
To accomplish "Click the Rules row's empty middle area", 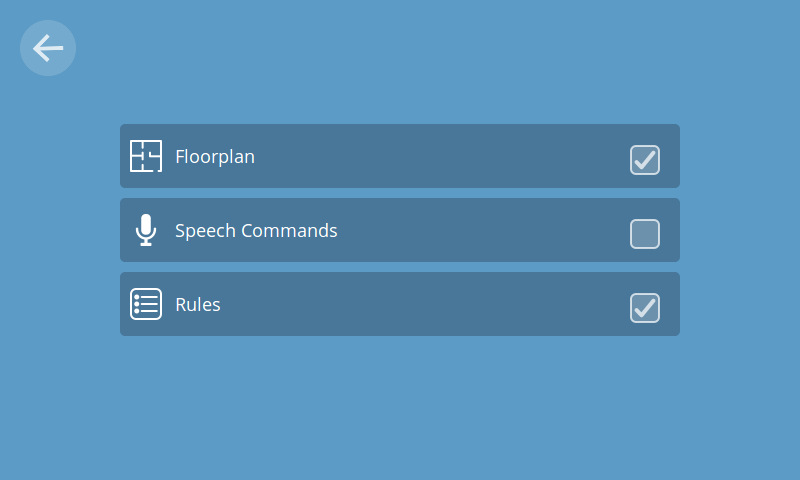I will pos(423,304).
